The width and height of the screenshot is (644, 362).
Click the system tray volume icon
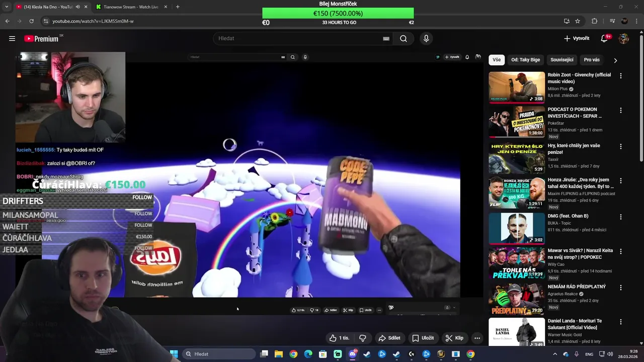click(610, 354)
